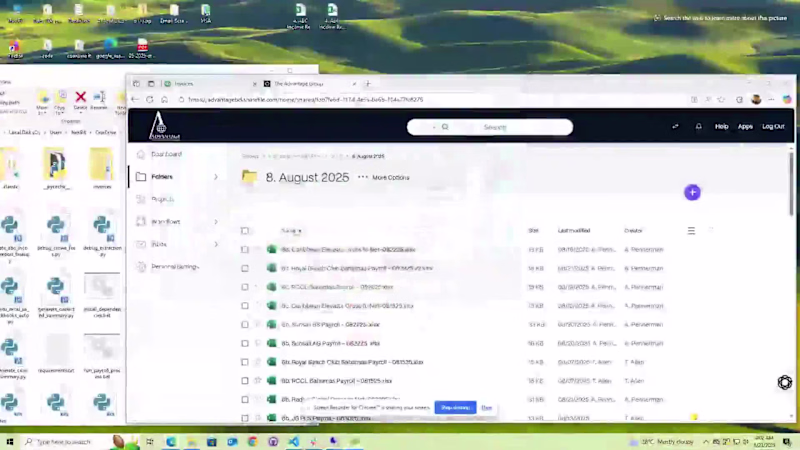The image size is (800, 450).
Task: Open More Options for the August folder
Action: 384,177
